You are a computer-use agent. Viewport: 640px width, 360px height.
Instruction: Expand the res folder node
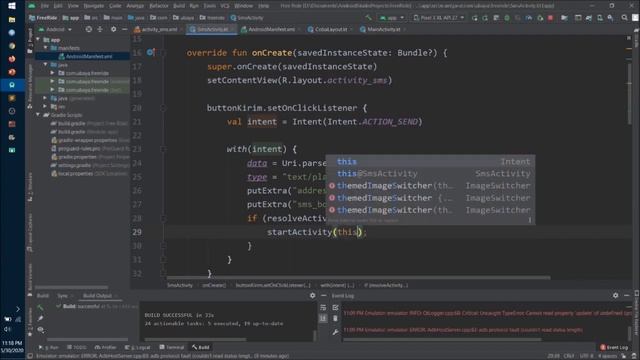click(45, 106)
